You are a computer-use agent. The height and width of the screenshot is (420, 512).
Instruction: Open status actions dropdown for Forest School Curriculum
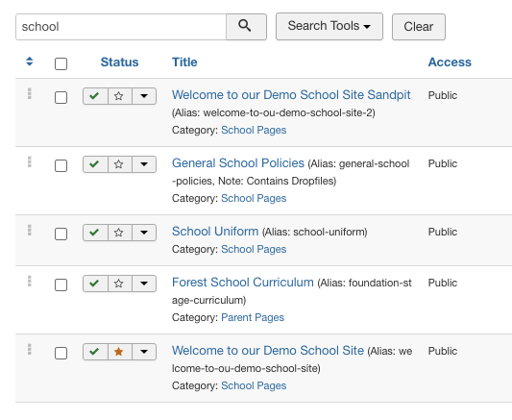coord(144,284)
